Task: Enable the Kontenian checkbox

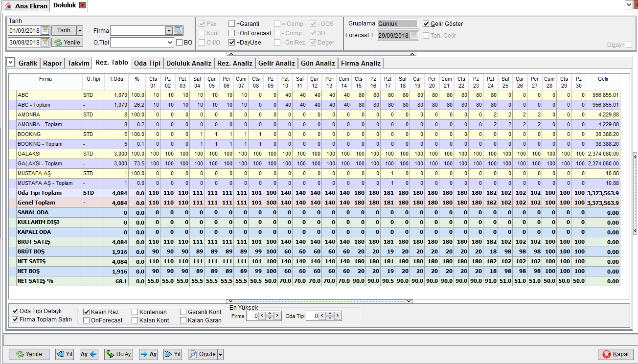Action: [135, 312]
